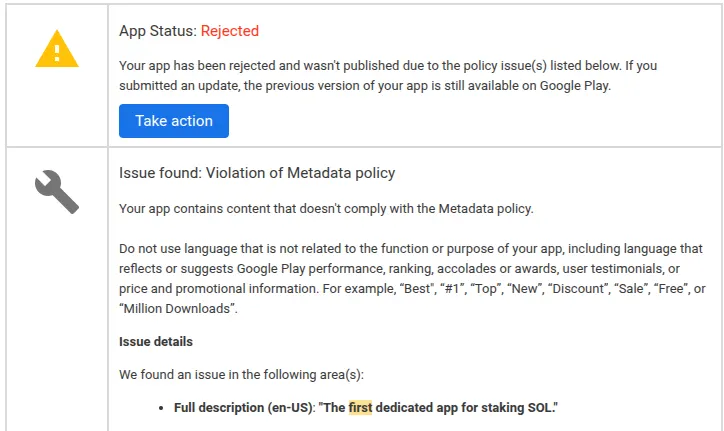Image resolution: width=724 pixels, height=431 pixels.
Task: Click the "Do not use language" paragraph start
Action: pyautogui.click(x=180, y=248)
